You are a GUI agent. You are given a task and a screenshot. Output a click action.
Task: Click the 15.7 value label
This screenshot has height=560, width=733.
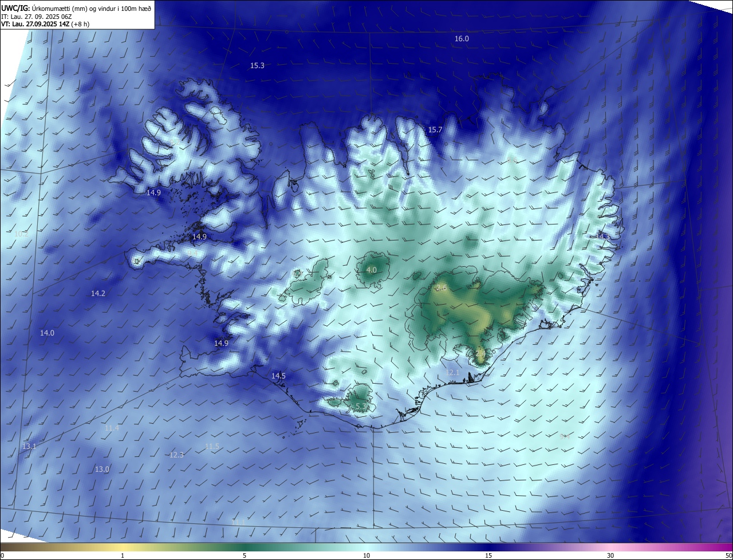tap(435, 130)
